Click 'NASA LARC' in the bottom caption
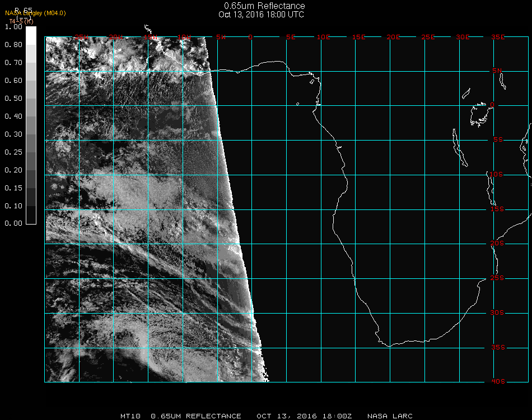Screen dimensions: 532x420 point(390,416)
